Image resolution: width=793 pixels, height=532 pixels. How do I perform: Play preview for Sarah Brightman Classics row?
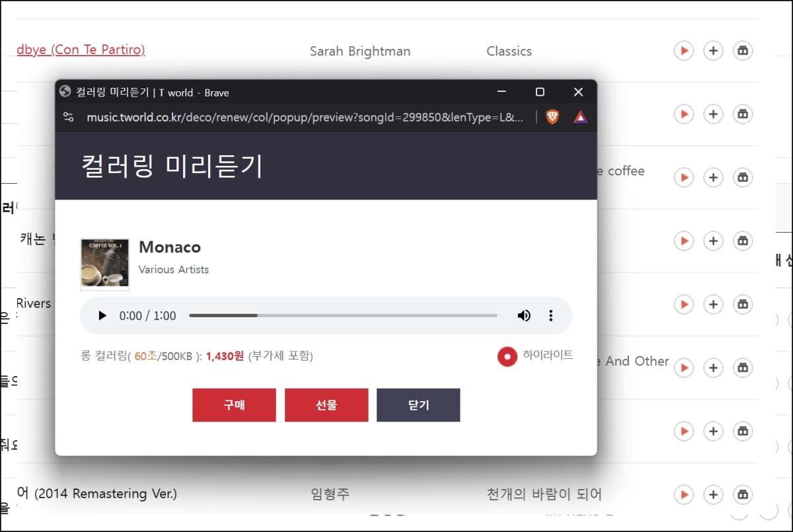click(683, 50)
